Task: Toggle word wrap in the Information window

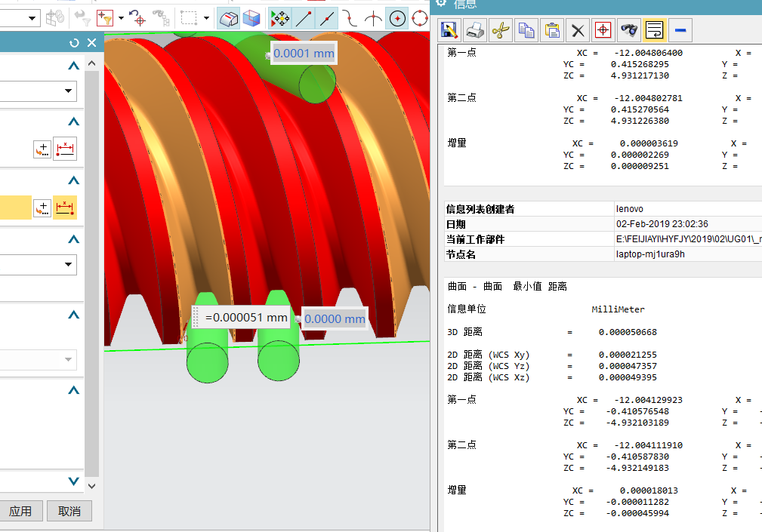Action: [655, 31]
